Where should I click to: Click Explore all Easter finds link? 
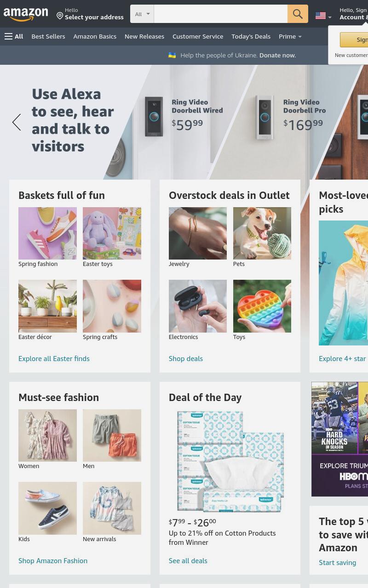coord(54,359)
